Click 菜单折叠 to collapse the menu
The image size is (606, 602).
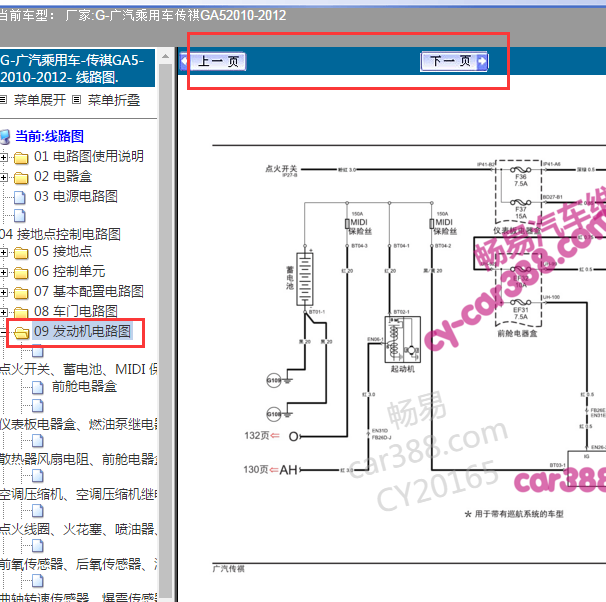[x=114, y=100]
